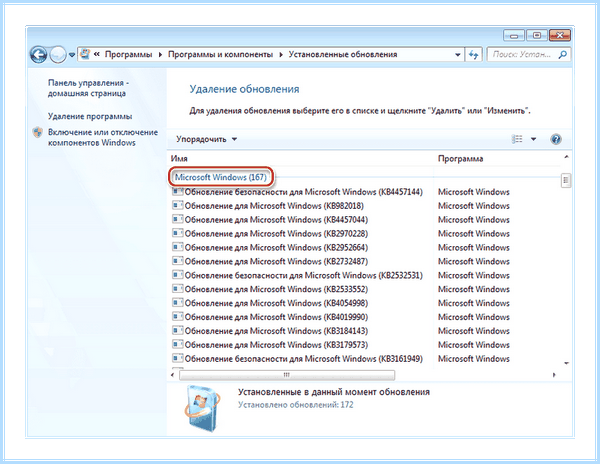Click the Refresh button beside the address bar

pos(473,55)
